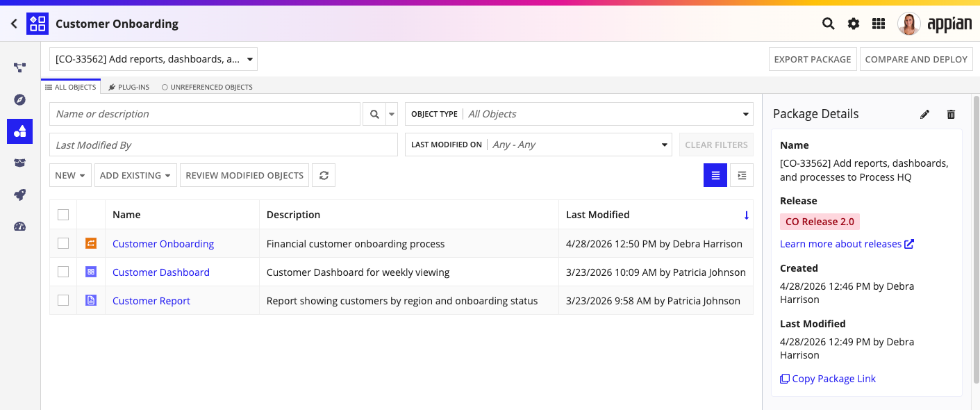Open the packages box sidebar icon
980x410 pixels.
click(x=19, y=163)
